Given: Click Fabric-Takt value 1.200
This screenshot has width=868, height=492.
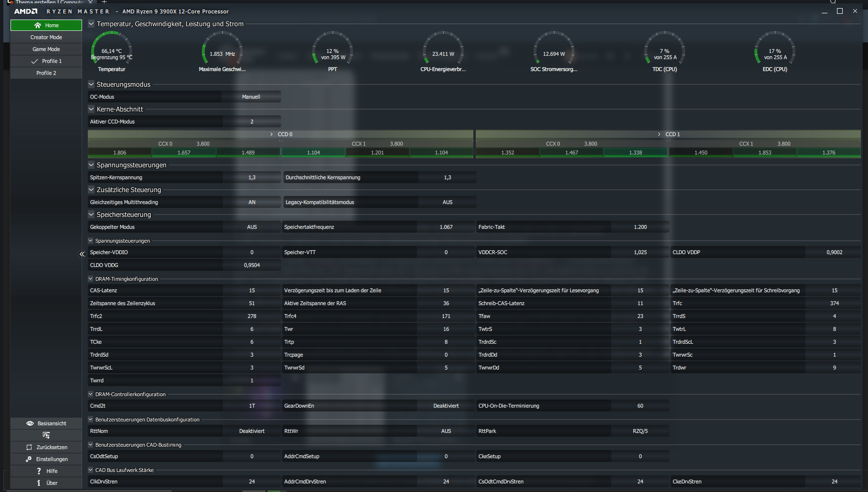Looking at the screenshot, I should 640,227.
